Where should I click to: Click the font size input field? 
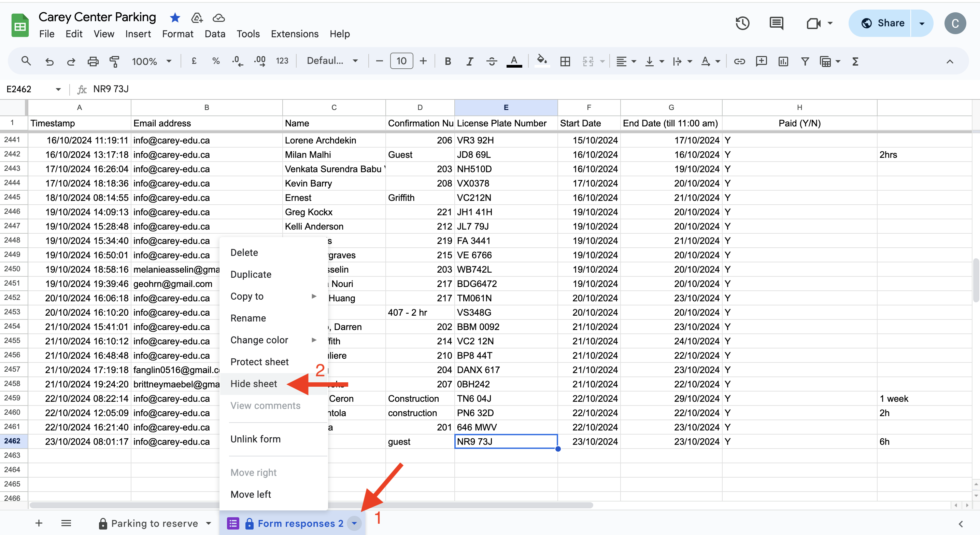click(401, 61)
